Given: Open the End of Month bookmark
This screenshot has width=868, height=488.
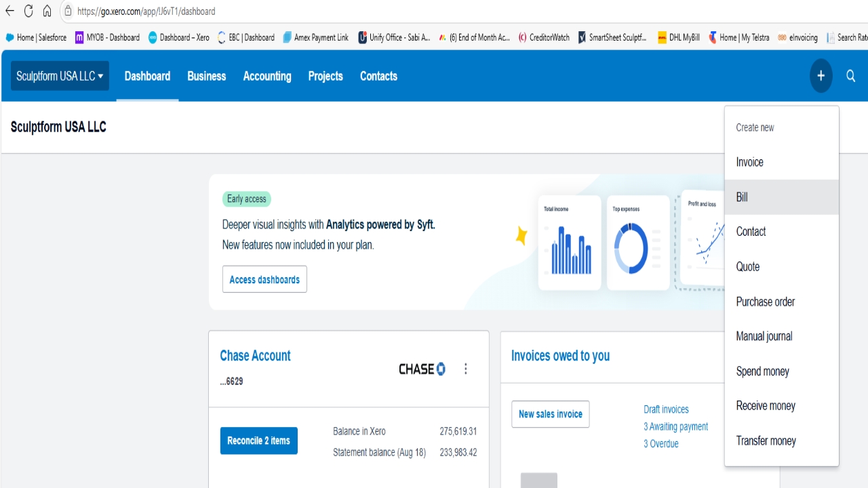Looking at the screenshot, I should [474, 37].
